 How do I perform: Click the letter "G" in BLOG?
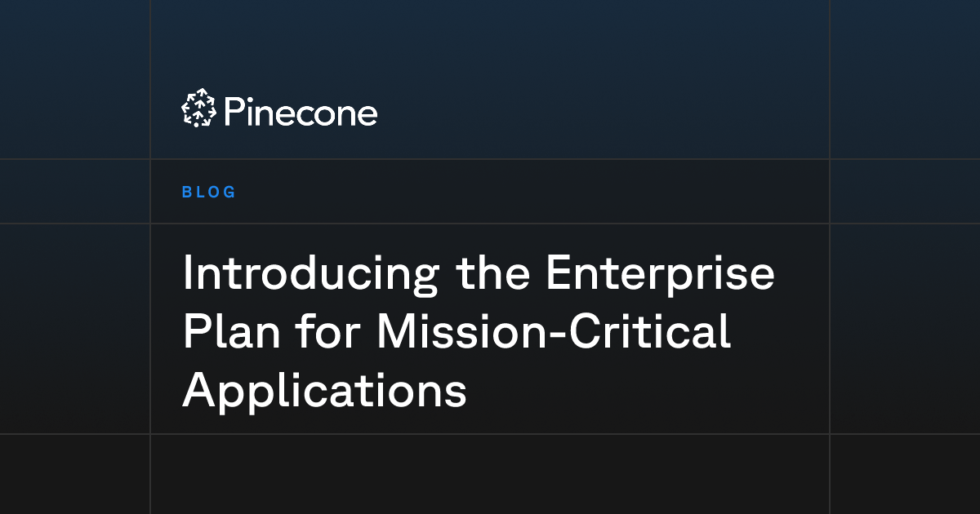pos(229,193)
